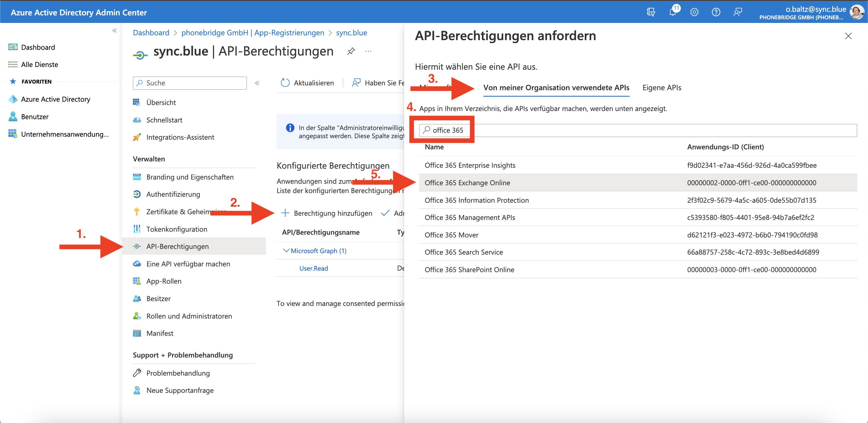Open the settings gear in the top bar
This screenshot has width=868, height=423.
pyautogui.click(x=694, y=12)
